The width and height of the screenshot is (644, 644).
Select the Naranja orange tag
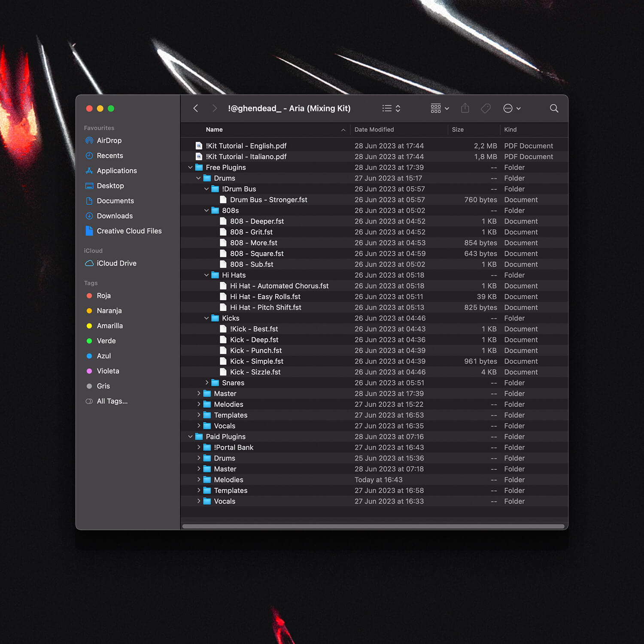[x=109, y=310]
